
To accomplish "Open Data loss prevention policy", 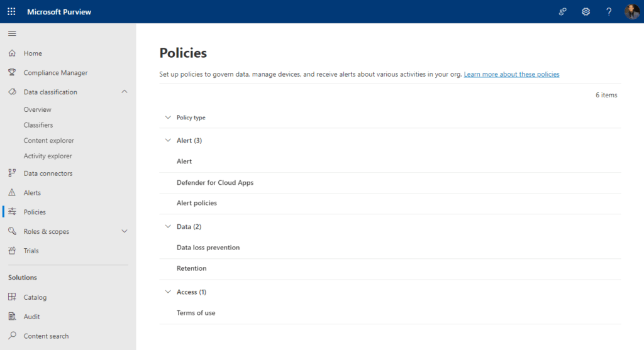I will pos(390,248).
